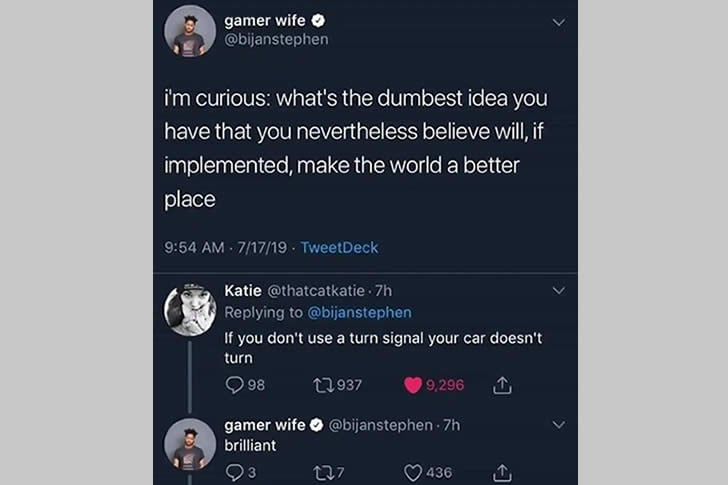Unlike Katie's reply with red heart
Screen dimensions: 728x485
[412, 384]
